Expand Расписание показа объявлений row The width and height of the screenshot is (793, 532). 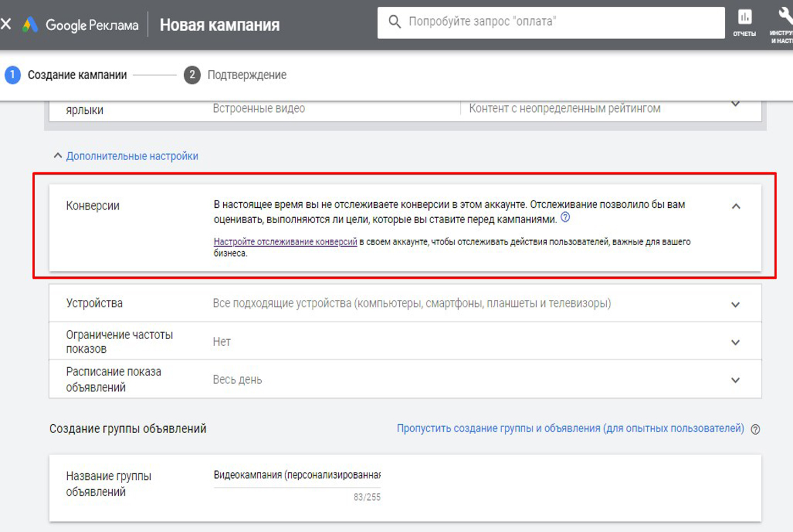pyautogui.click(x=735, y=380)
